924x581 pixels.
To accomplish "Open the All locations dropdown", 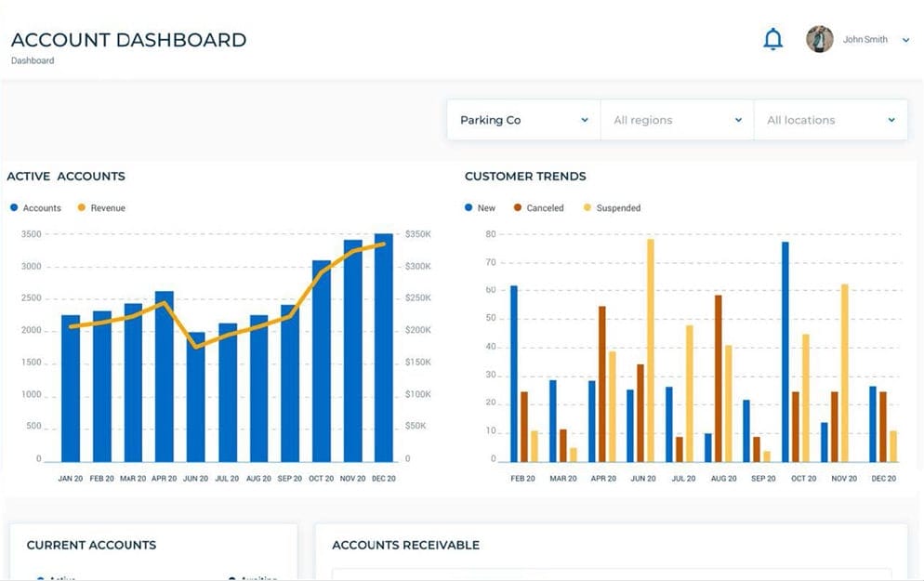I will [x=830, y=120].
